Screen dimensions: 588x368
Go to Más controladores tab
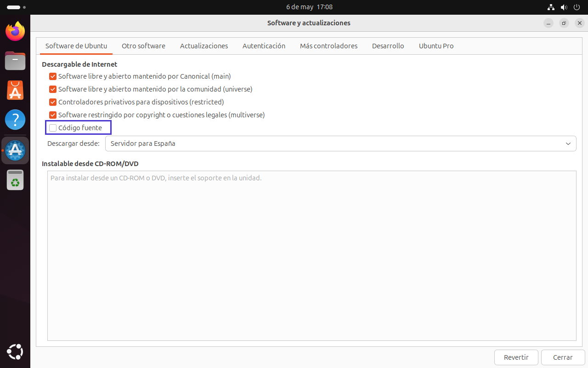328,46
